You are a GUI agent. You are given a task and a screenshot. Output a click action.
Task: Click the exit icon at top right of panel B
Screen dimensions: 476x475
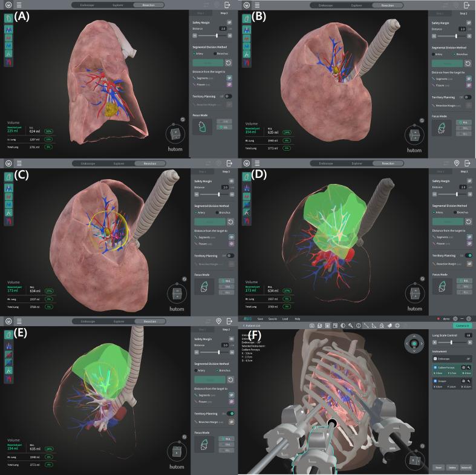[467, 5]
